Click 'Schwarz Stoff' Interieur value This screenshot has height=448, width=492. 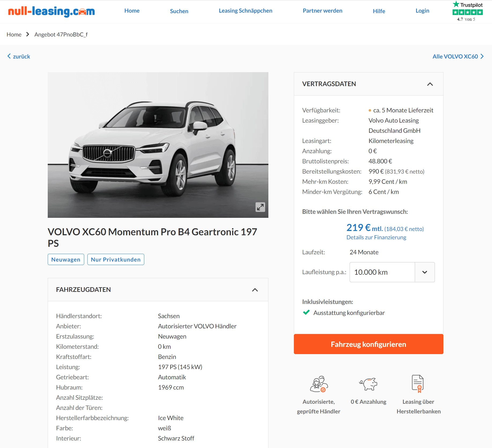176,438
